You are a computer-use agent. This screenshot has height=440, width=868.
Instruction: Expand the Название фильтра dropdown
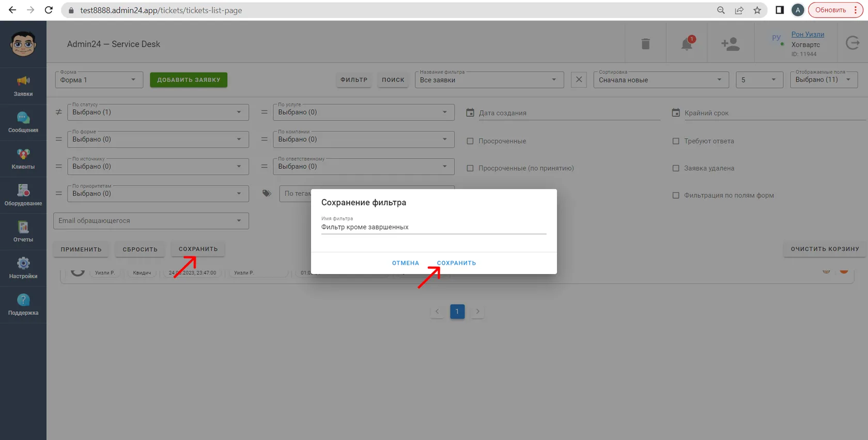[x=489, y=80]
